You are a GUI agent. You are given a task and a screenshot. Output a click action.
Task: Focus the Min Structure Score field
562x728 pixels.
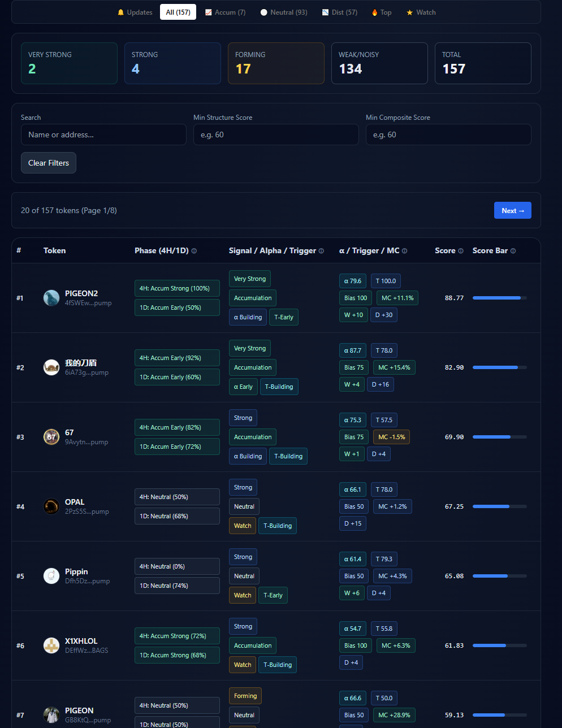(276, 135)
